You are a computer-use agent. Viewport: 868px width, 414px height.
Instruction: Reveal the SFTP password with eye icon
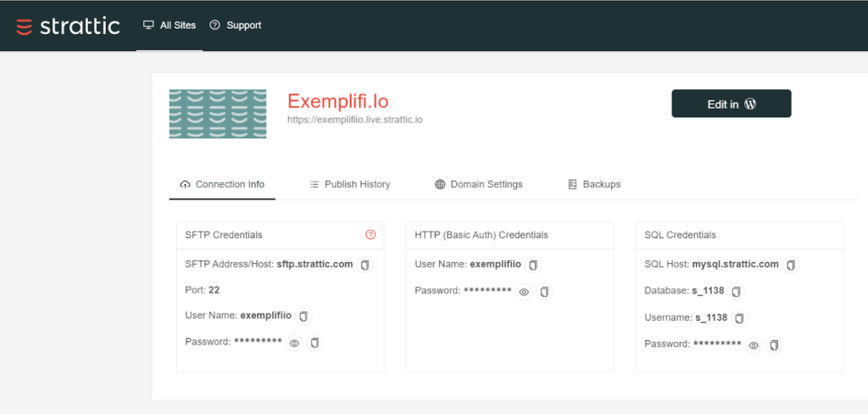[294, 344]
